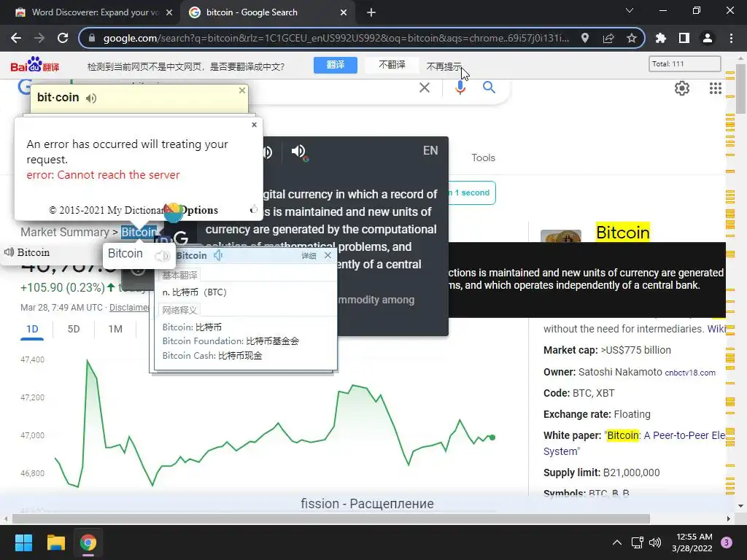
Task: Open the cnbctv18.com source link
Action: [690, 373]
